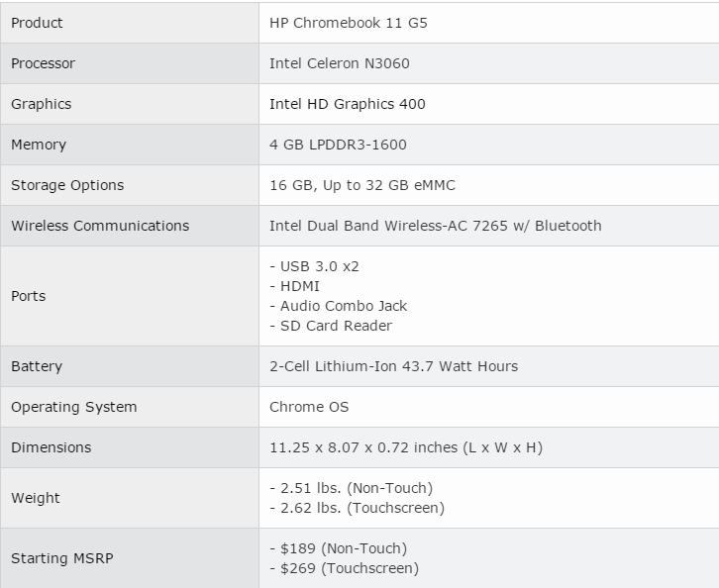Click the $189 Non-Touch price
This screenshot has height=588, width=719.
click(x=343, y=548)
